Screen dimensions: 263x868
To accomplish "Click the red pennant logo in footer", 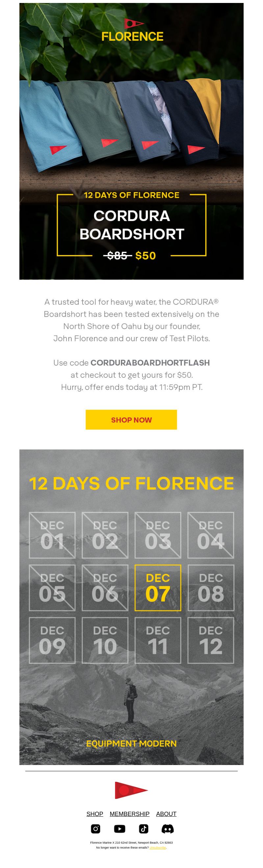I will 131,790.
